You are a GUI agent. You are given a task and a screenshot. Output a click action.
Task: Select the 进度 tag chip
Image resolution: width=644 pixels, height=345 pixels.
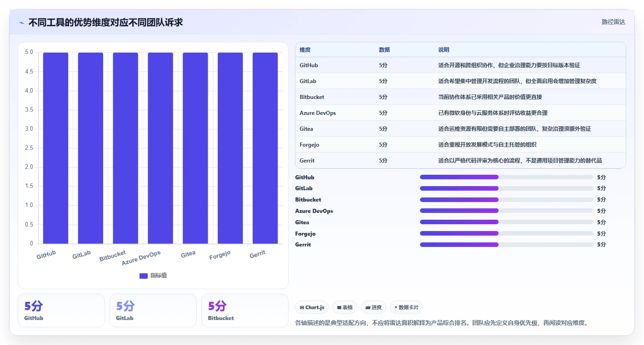point(374,307)
